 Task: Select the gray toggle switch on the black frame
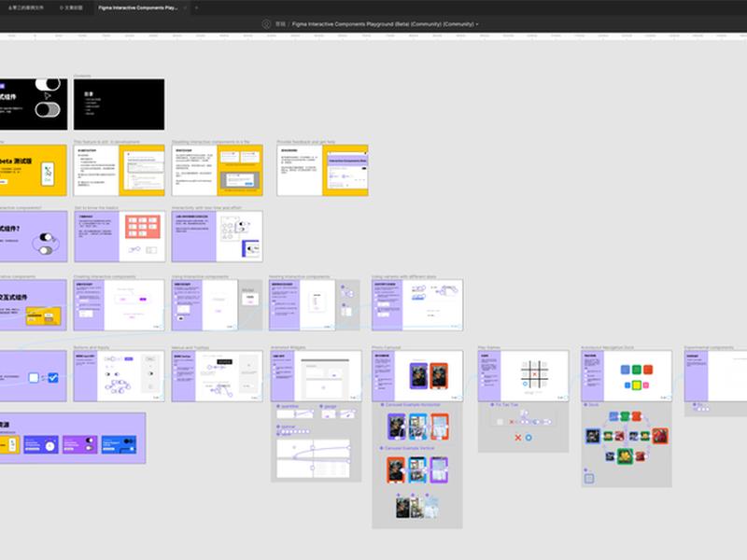(48, 109)
